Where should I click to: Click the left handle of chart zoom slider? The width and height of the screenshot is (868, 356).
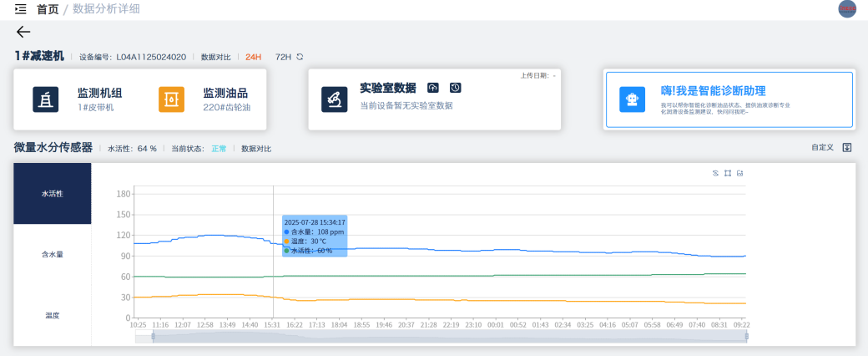pyautogui.click(x=152, y=336)
